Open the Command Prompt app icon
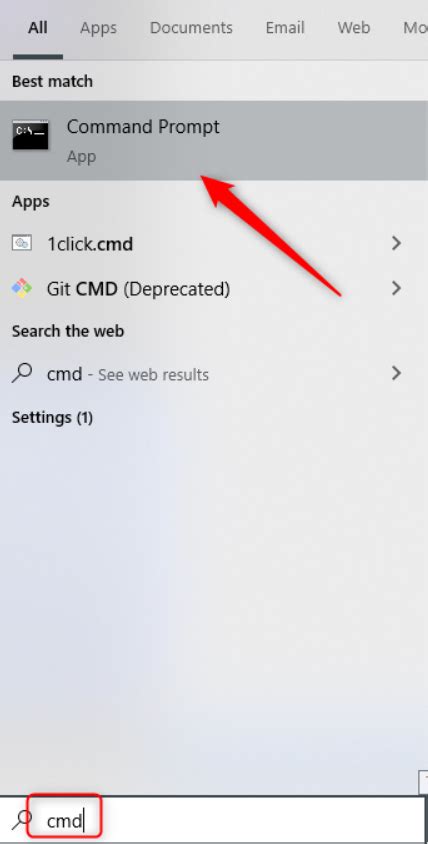Screen dimensions: 428x844 (x=31, y=135)
